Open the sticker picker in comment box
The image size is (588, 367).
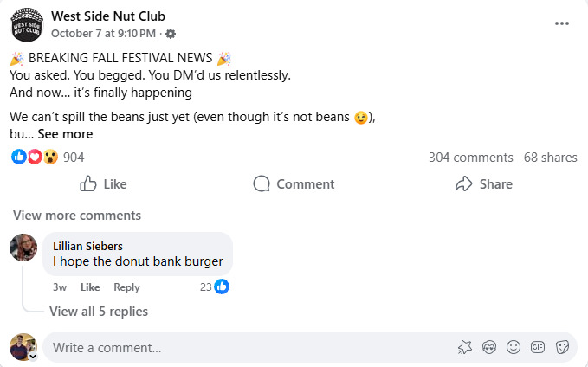pos(561,347)
